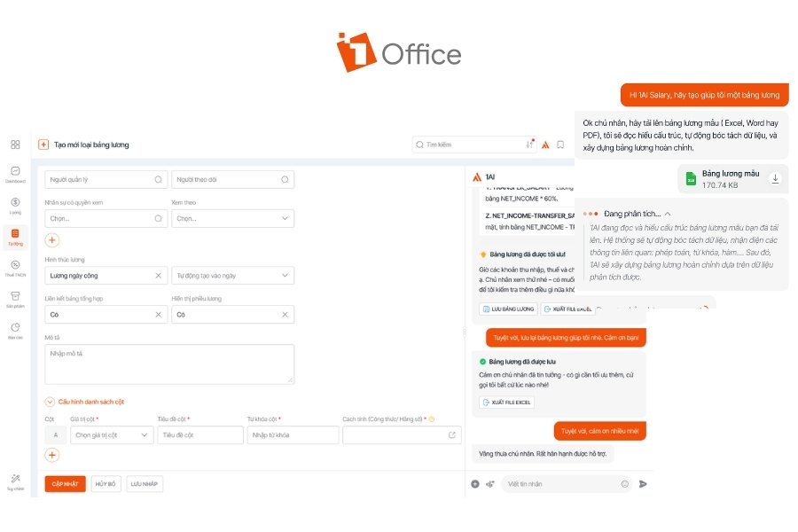Focus the Tìm kiếm search field
Image resolution: width=798 pixels, height=532 pixels.
pos(475,145)
